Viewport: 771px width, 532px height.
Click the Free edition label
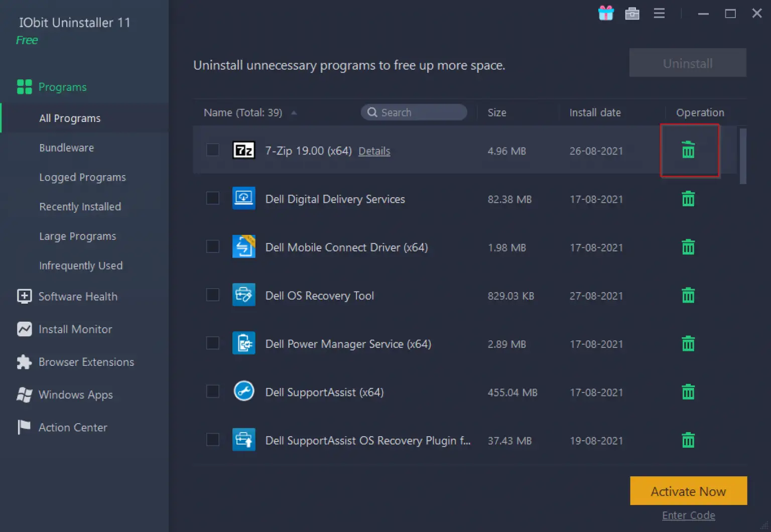(x=27, y=40)
